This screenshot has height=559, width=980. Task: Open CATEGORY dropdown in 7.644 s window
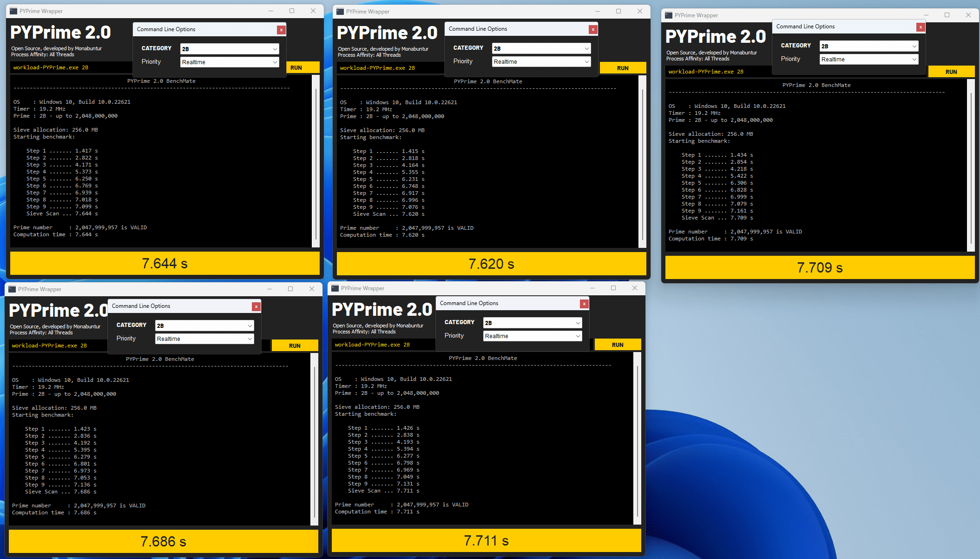click(x=230, y=49)
